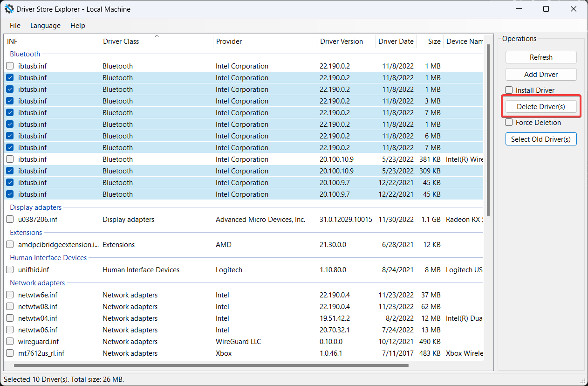Click the Refresh button
Viewport: 588px width, 386px height.
(541, 57)
